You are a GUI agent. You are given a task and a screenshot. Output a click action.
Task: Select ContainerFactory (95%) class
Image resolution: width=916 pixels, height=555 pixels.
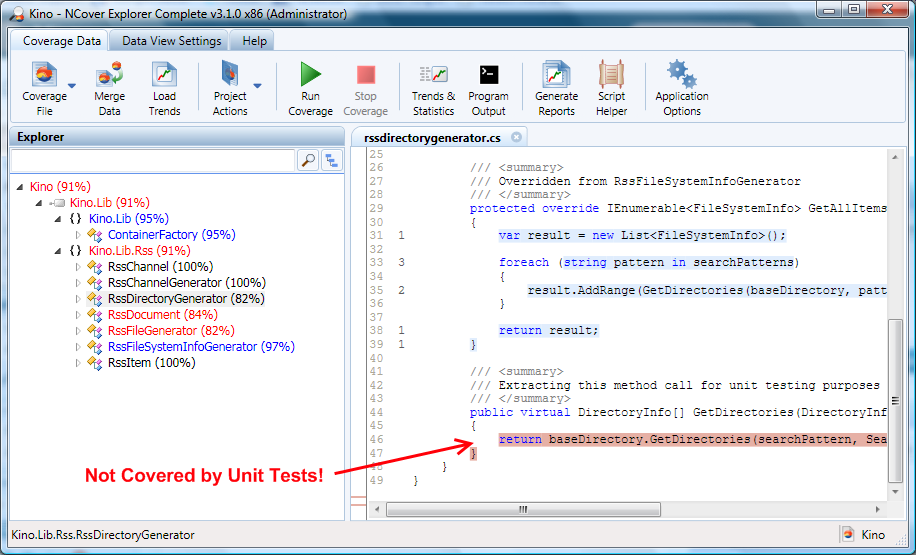tap(172, 235)
